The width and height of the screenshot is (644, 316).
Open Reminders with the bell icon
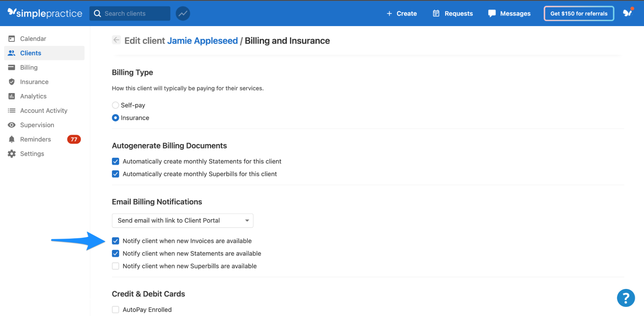(x=12, y=139)
